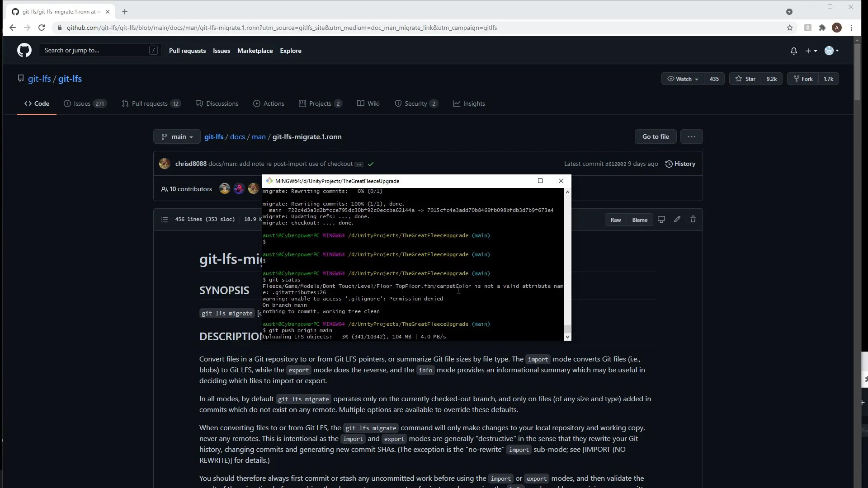Screen dimensions: 868x488
Task: Expand the main branch selector
Action: click(177, 136)
